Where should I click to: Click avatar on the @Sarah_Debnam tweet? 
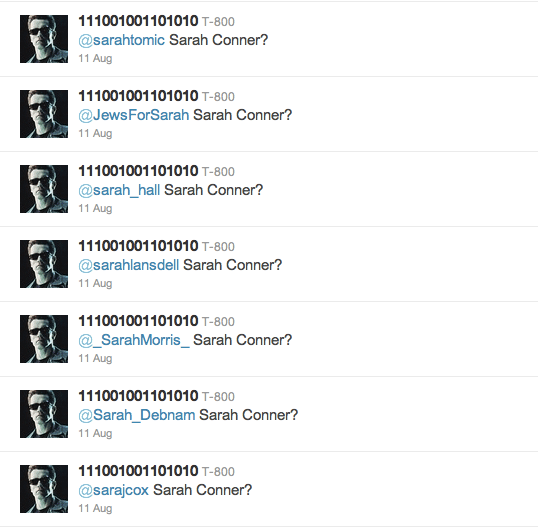point(44,414)
